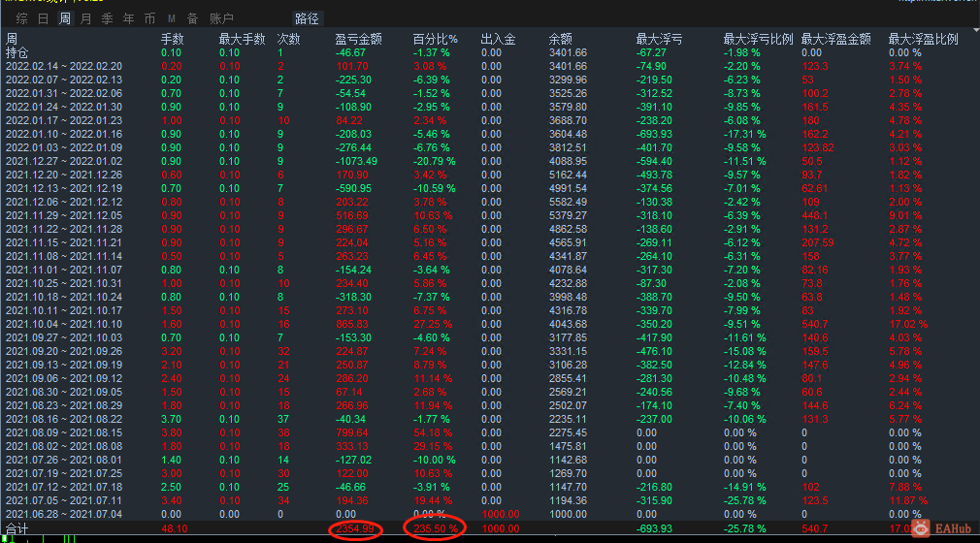980x543 pixels.
Task: Select week row 2021.10.04 ~ 2021.10.10
Action: 490,324
